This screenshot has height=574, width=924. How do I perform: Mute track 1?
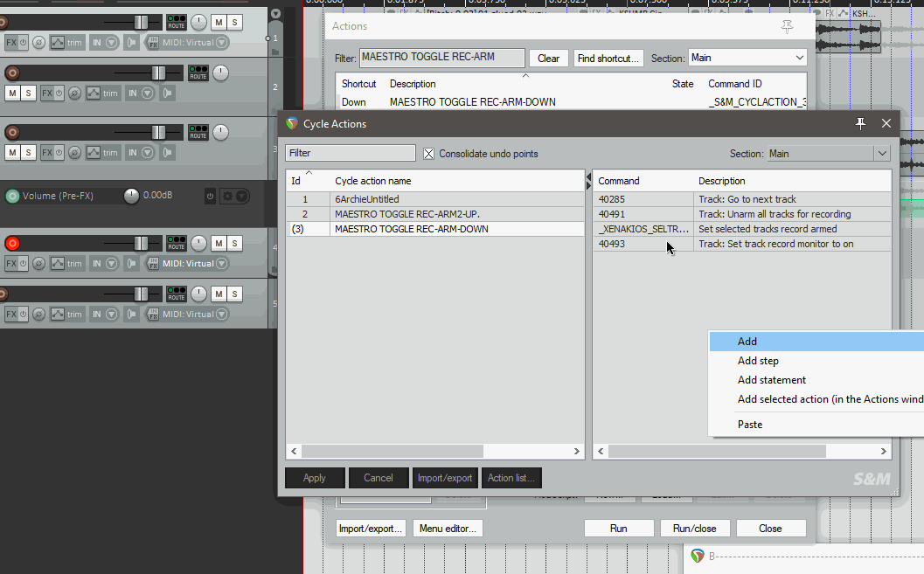(x=219, y=23)
